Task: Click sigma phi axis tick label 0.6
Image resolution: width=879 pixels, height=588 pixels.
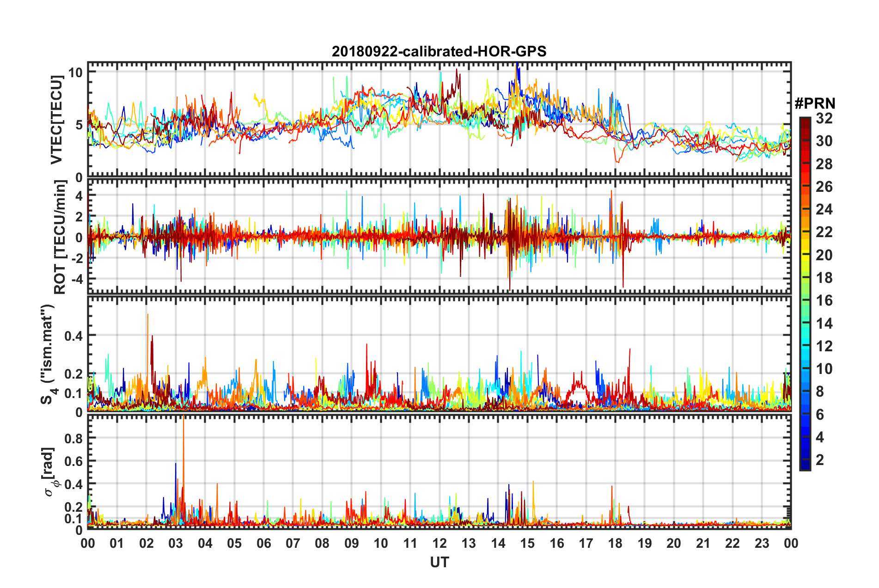Action: [x=73, y=461]
